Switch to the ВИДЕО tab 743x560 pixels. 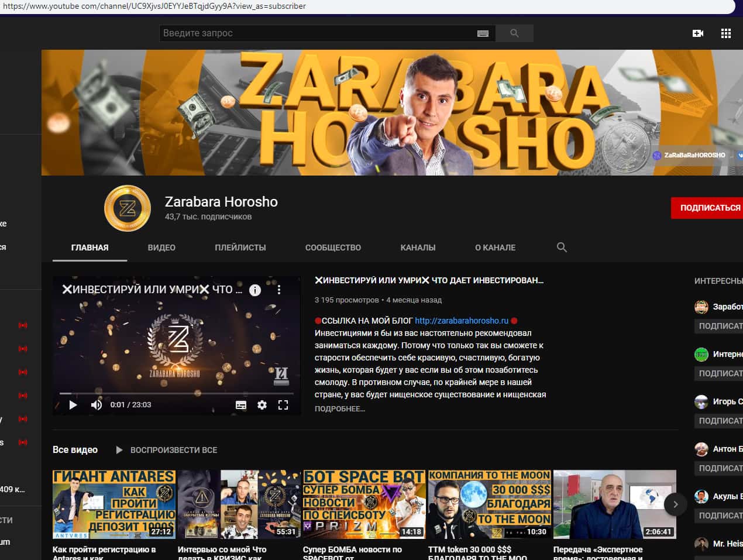coord(161,248)
